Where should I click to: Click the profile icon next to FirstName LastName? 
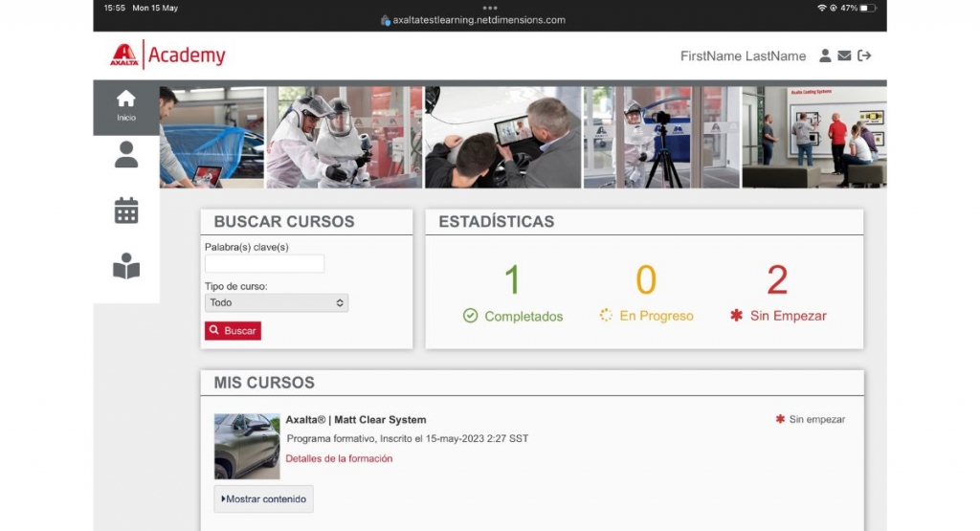coord(825,56)
